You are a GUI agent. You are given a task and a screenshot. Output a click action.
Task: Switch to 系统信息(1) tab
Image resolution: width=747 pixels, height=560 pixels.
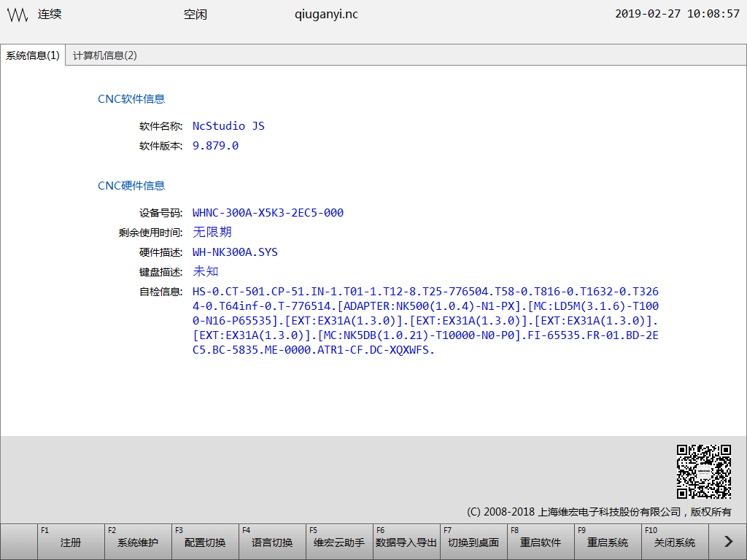33,55
